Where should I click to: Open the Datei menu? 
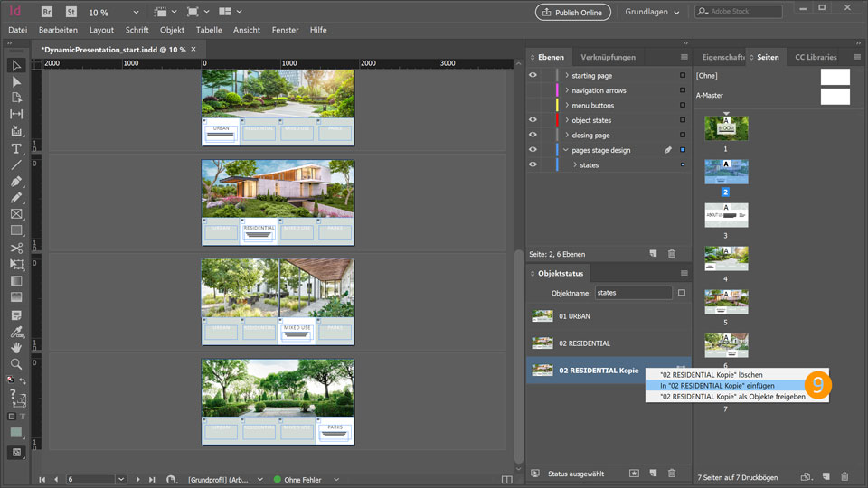pyautogui.click(x=18, y=30)
